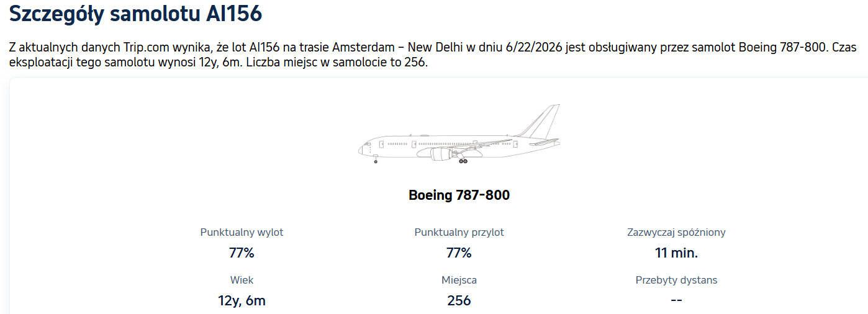
Task: Click the 77% value under Punktualny wylot
Action: pos(242,253)
